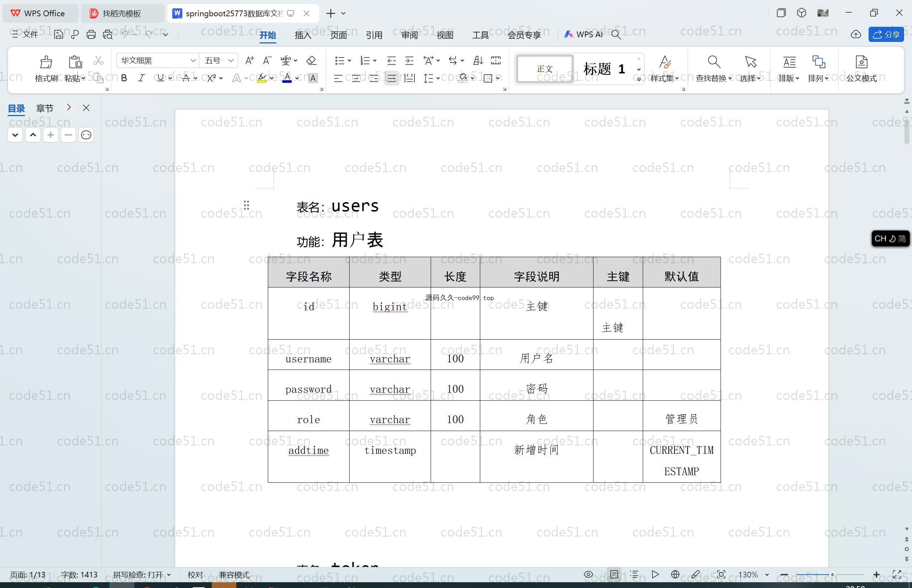Screen dimensions: 912x588
Task: Apply the 正文 body text style
Action: pyautogui.click(x=544, y=69)
